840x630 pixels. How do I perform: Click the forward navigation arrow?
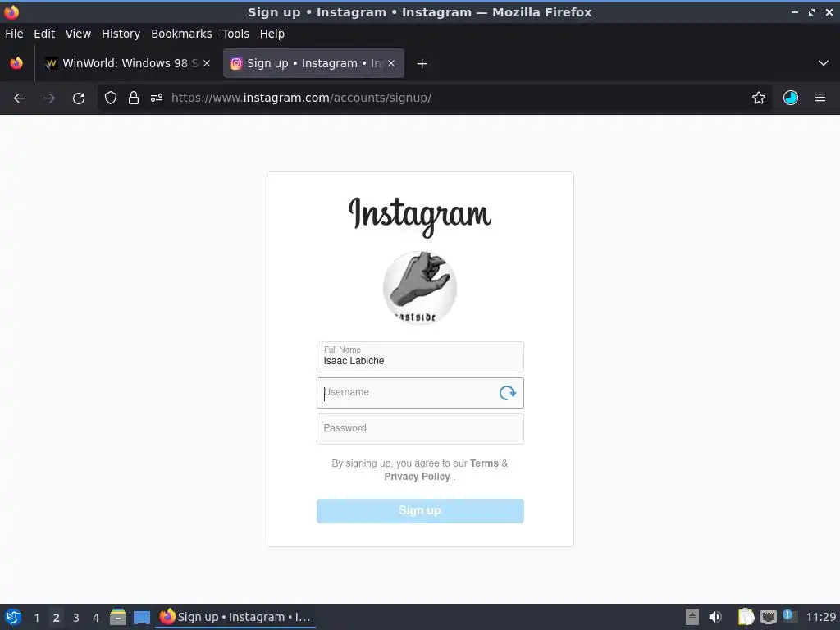click(49, 98)
